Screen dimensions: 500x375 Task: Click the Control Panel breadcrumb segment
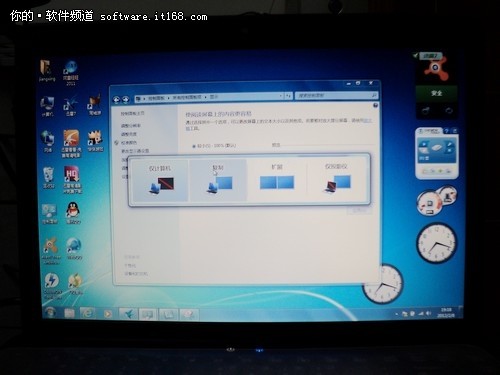tap(156, 98)
